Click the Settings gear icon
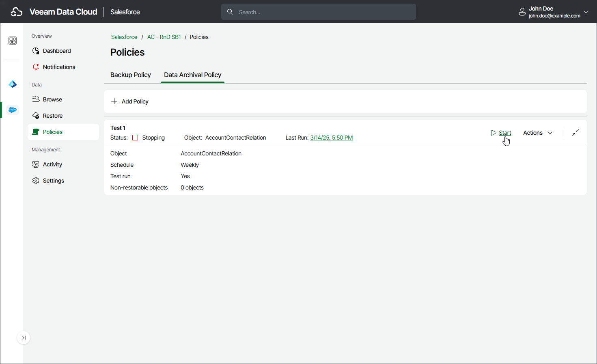The image size is (597, 364). click(36, 181)
